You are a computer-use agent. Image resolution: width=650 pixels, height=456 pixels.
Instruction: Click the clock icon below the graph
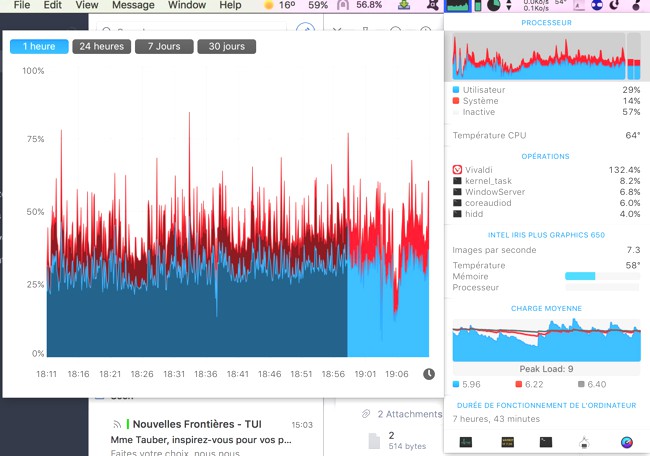point(429,374)
